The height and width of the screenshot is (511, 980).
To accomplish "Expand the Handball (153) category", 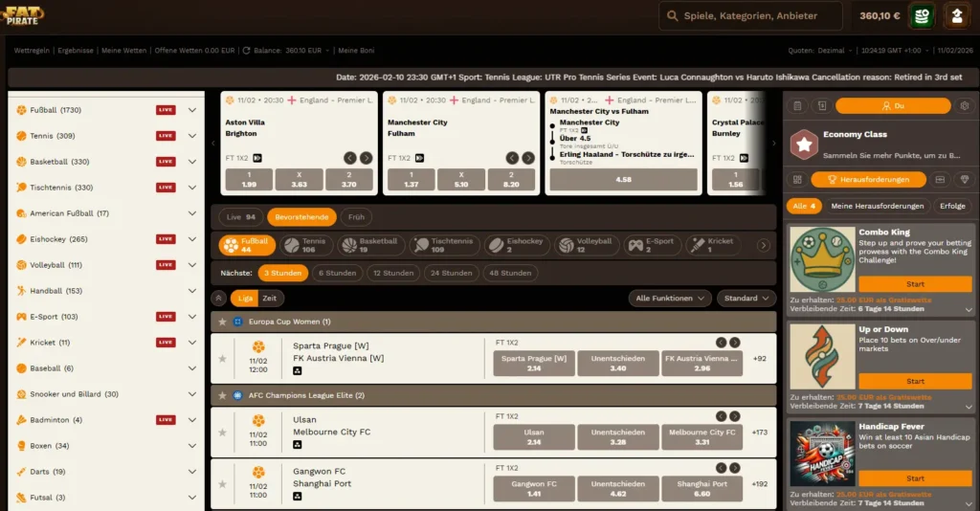I will tap(191, 291).
